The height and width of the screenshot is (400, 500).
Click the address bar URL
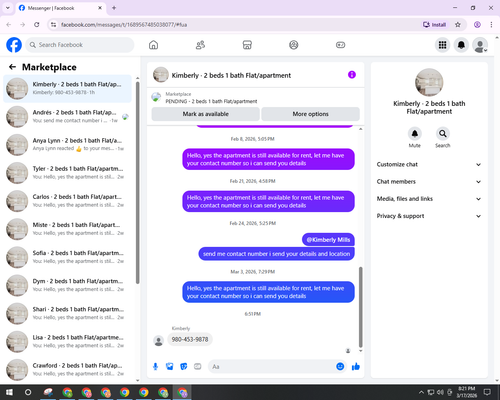click(124, 25)
